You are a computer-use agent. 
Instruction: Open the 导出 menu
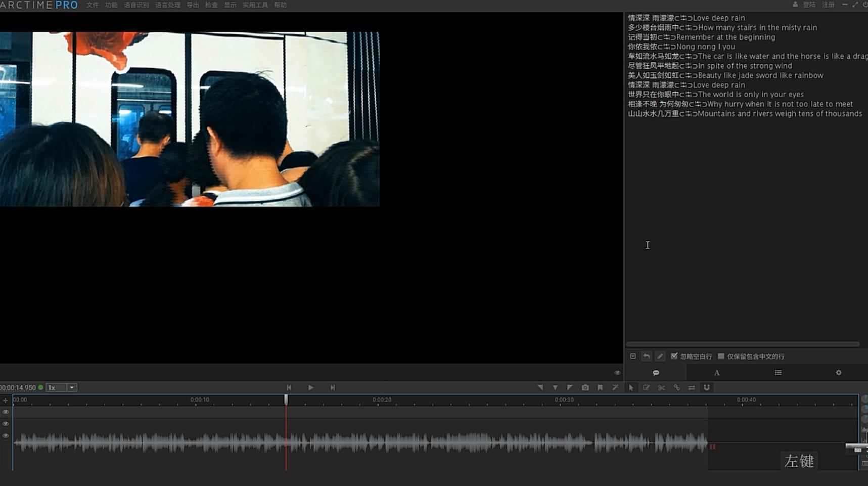[193, 5]
